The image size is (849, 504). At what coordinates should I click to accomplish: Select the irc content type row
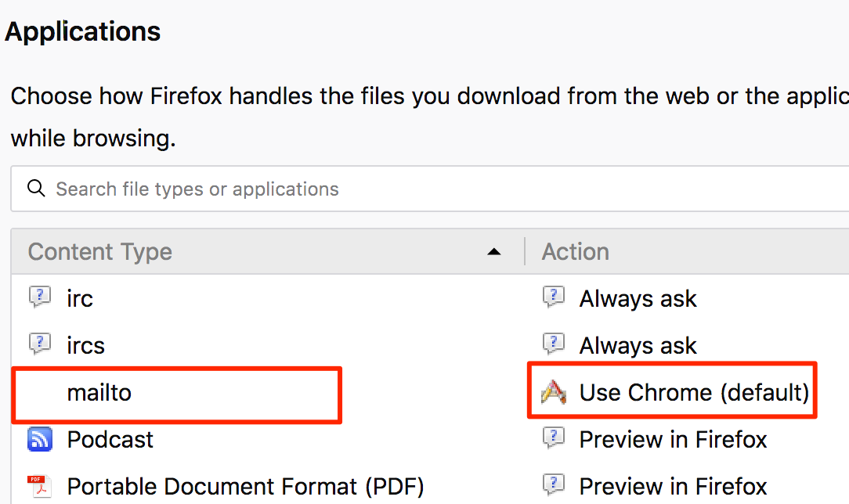coord(81,297)
